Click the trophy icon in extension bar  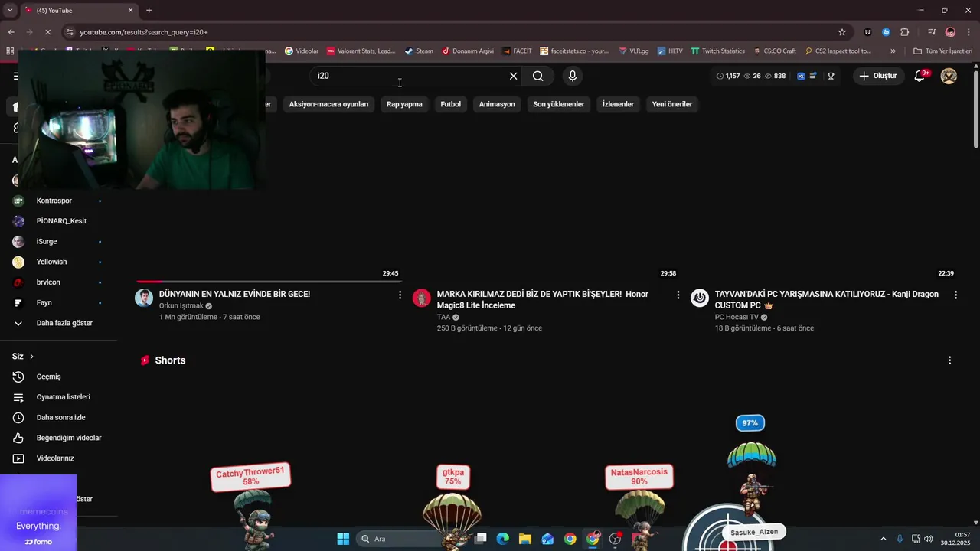point(831,76)
